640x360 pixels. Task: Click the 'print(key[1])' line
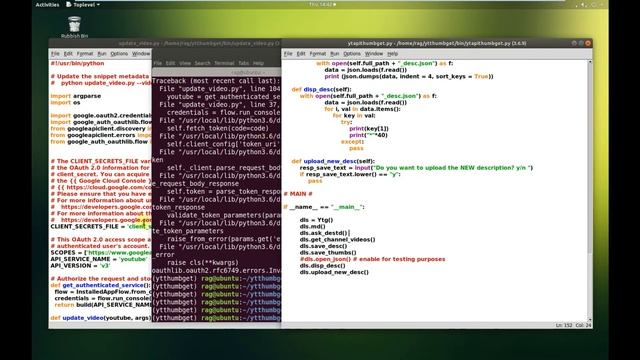tap(369, 129)
